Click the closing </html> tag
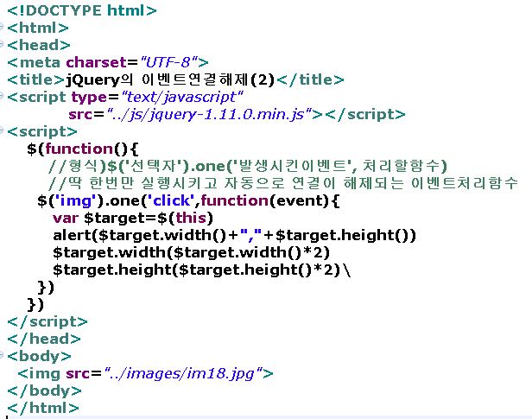The image size is (532, 419). (x=43, y=408)
